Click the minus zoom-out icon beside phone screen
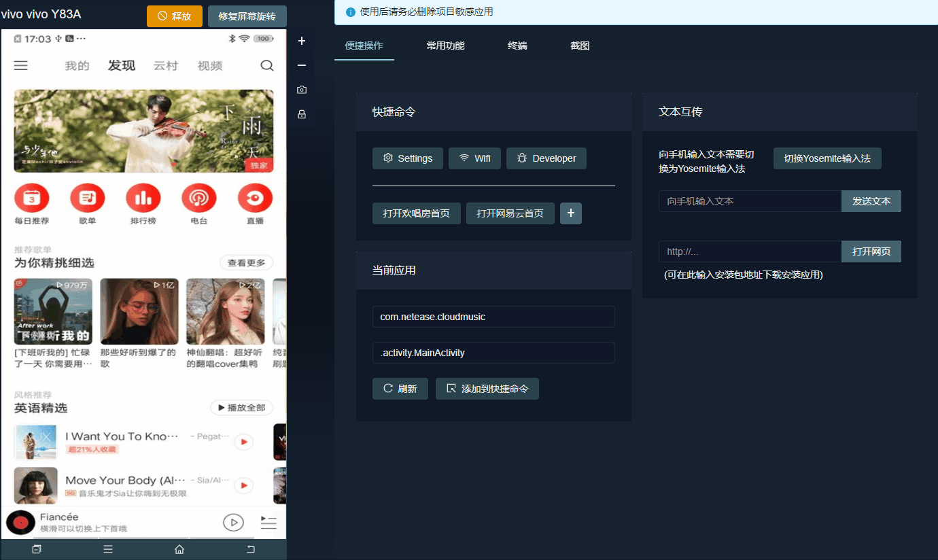Viewport: 938px width, 560px height. pyautogui.click(x=302, y=65)
